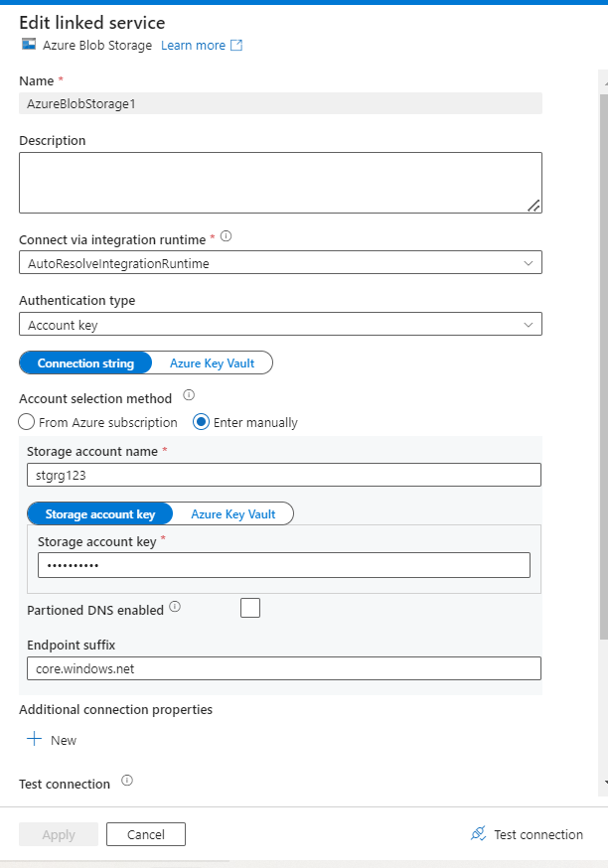Open the Learn more external link icon
The image size is (608, 868).
click(x=236, y=45)
